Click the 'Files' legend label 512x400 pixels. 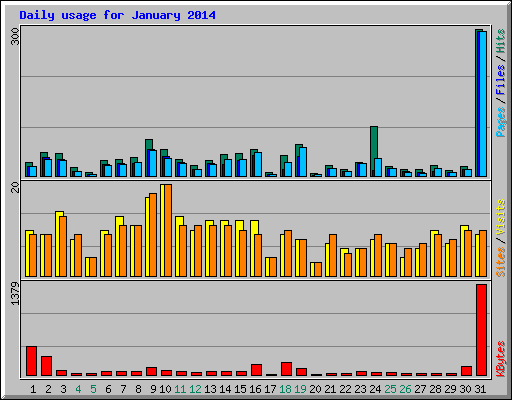point(500,79)
